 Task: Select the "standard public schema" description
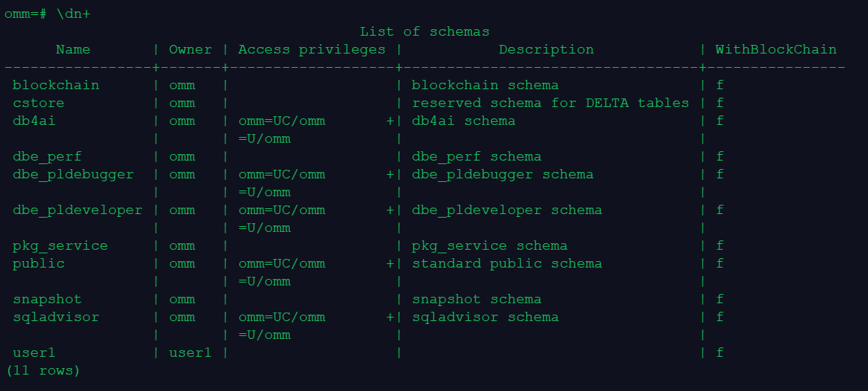(x=507, y=263)
